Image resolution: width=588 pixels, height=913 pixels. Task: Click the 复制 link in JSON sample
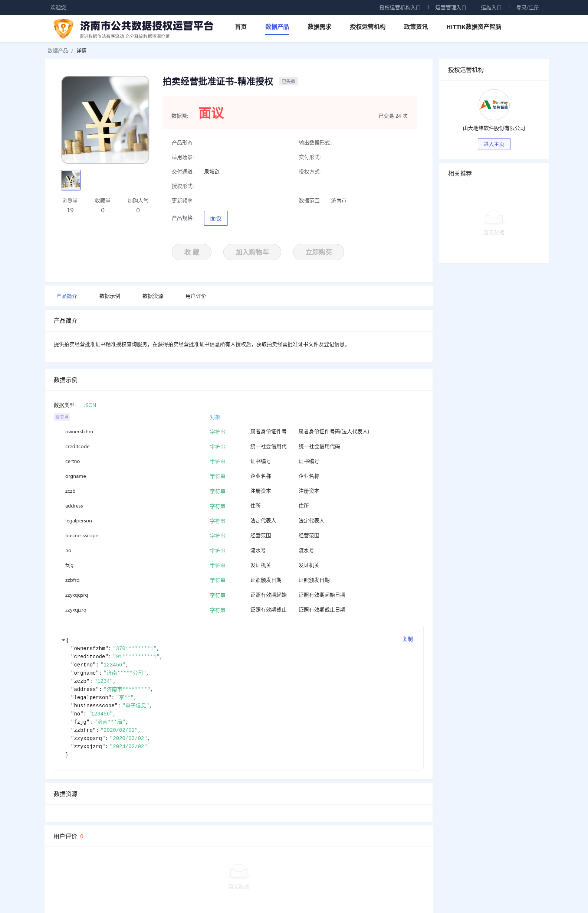408,639
